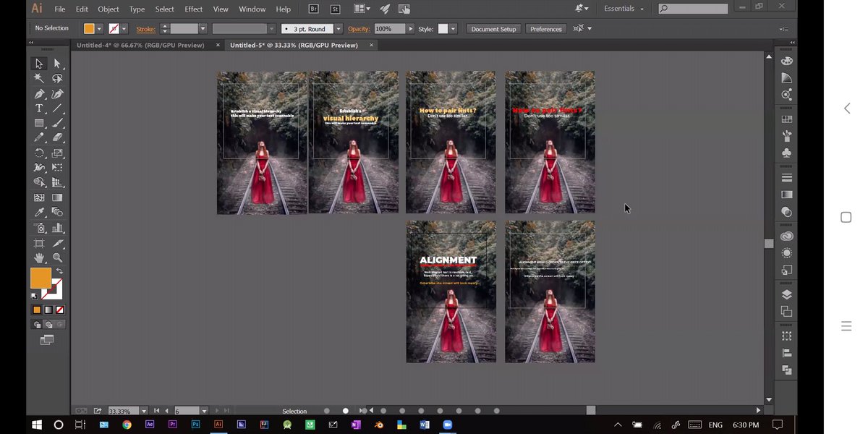Select the Gradient tool
Screen dimensions: 868x434
tap(57, 197)
